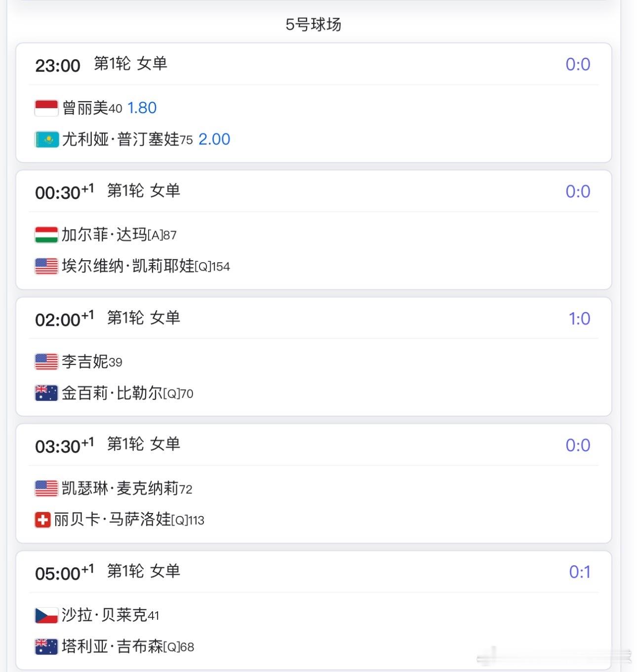Open the 03:30 第1轮 女单 match header
Image resolution: width=637 pixels, height=672 pixels.
pos(314,445)
